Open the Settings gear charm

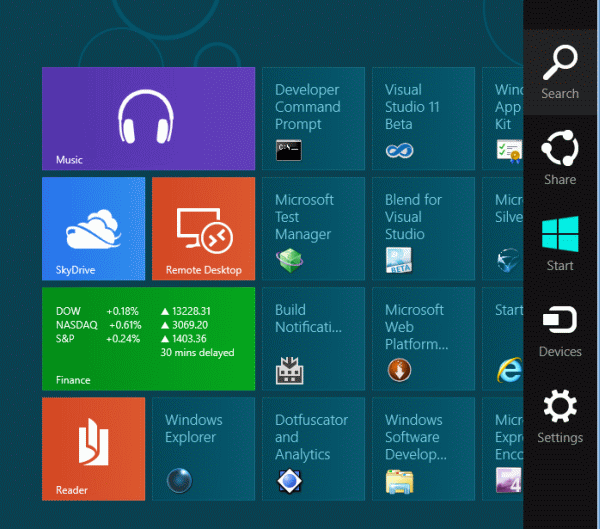click(x=560, y=416)
